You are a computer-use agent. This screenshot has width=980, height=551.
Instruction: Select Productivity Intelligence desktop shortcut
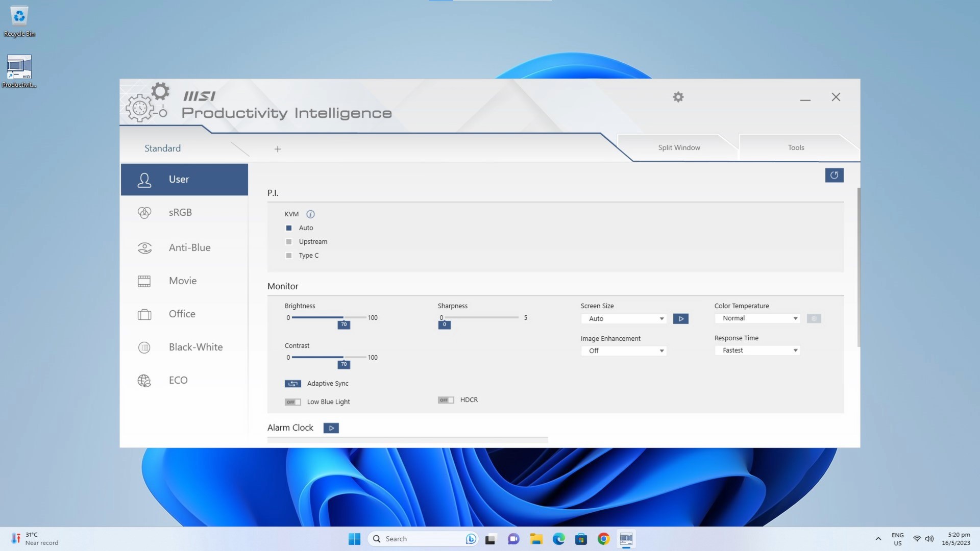(x=19, y=71)
